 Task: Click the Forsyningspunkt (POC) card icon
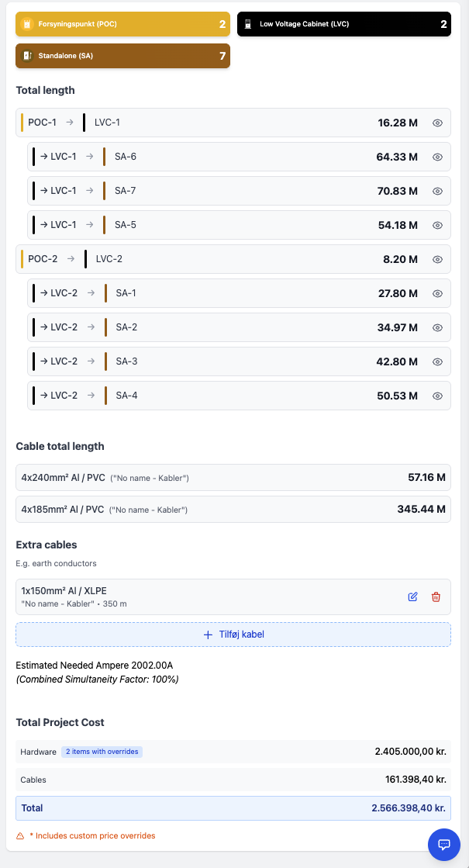(28, 24)
